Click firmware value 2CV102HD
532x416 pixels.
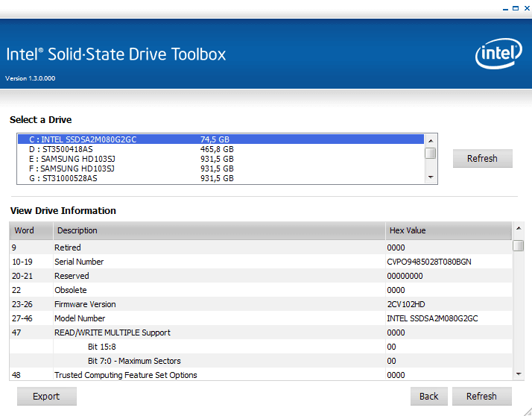coord(406,304)
